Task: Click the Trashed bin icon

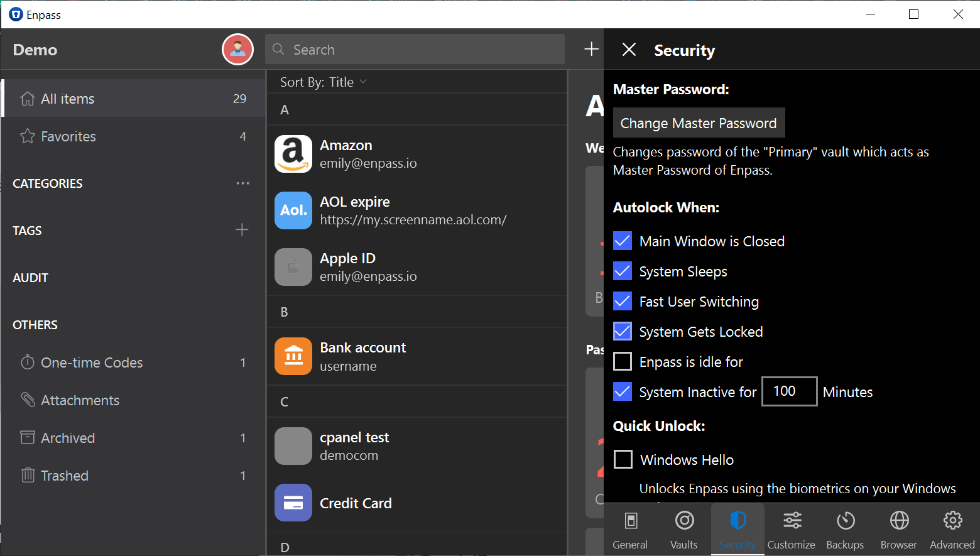Action: 28,475
